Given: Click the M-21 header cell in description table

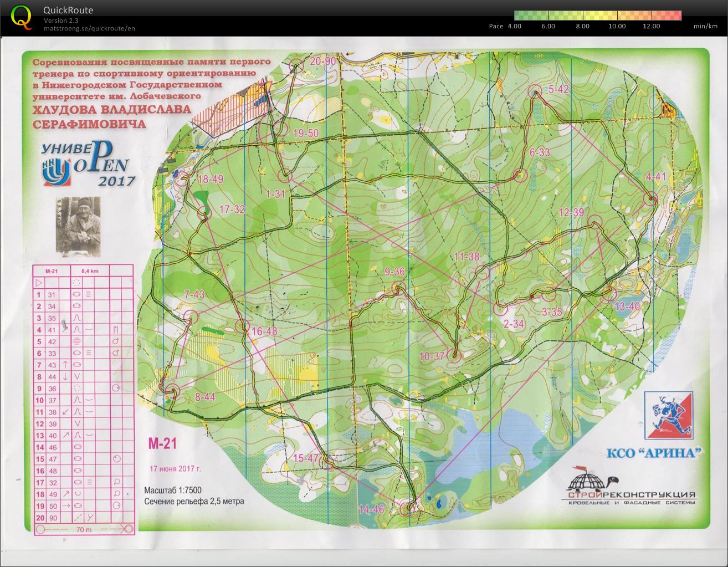Looking at the screenshot, I should 51,271.
